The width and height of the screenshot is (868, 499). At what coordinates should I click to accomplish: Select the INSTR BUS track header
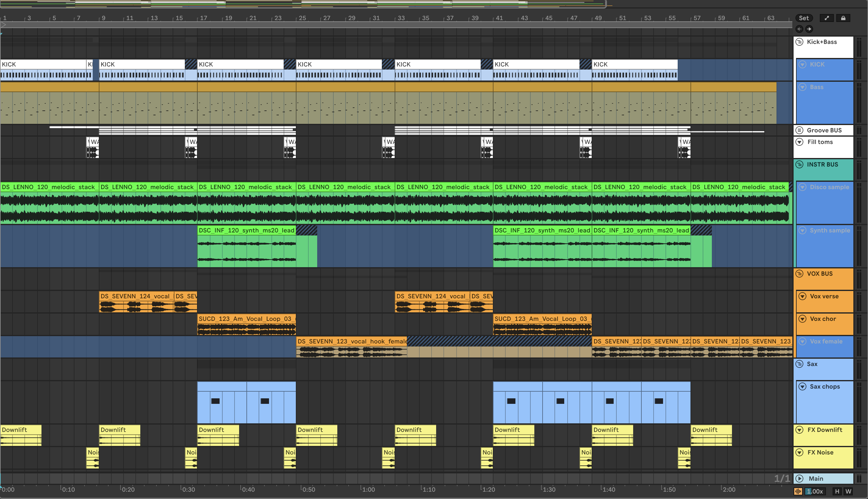823,170
